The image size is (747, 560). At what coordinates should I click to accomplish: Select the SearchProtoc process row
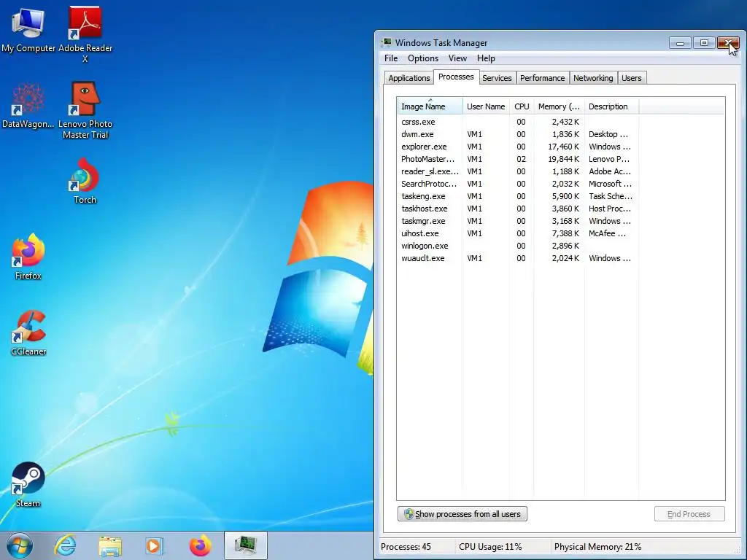tap(518, 184)
